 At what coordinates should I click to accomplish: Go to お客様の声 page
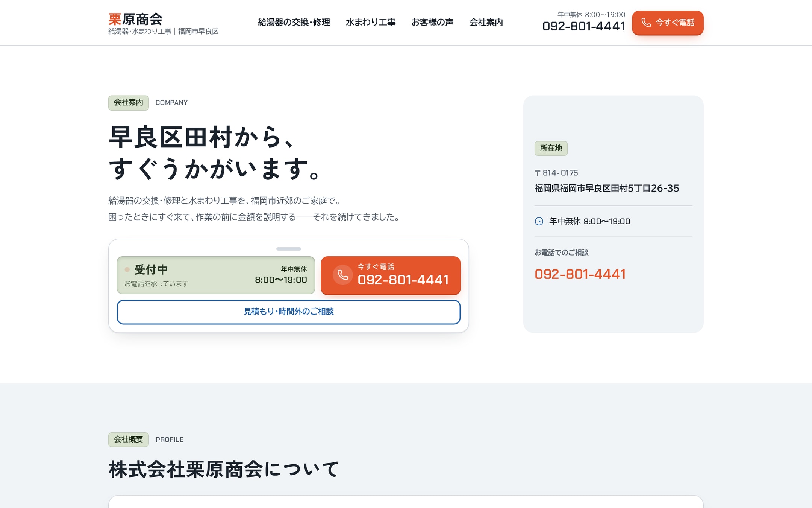pos(432,23)
